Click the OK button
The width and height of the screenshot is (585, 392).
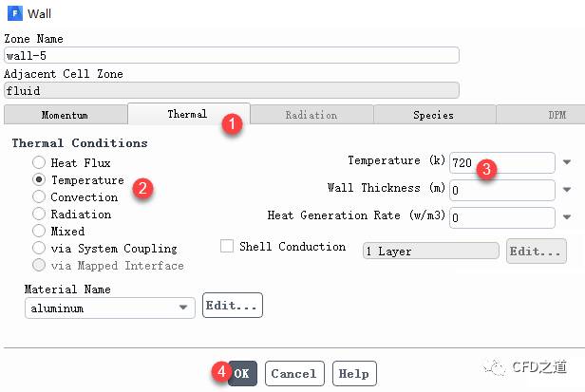coord(242,374)
